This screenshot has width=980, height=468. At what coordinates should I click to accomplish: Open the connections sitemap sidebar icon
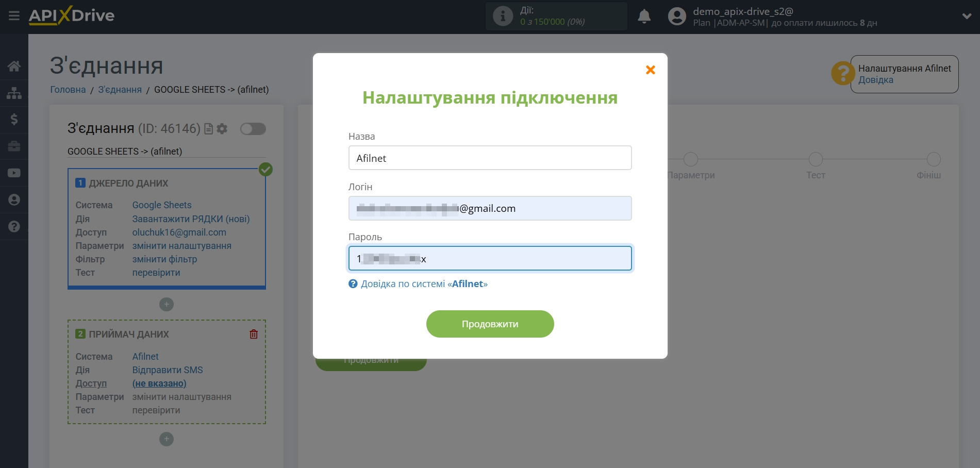pyautogui.click(x=14, y=93)
